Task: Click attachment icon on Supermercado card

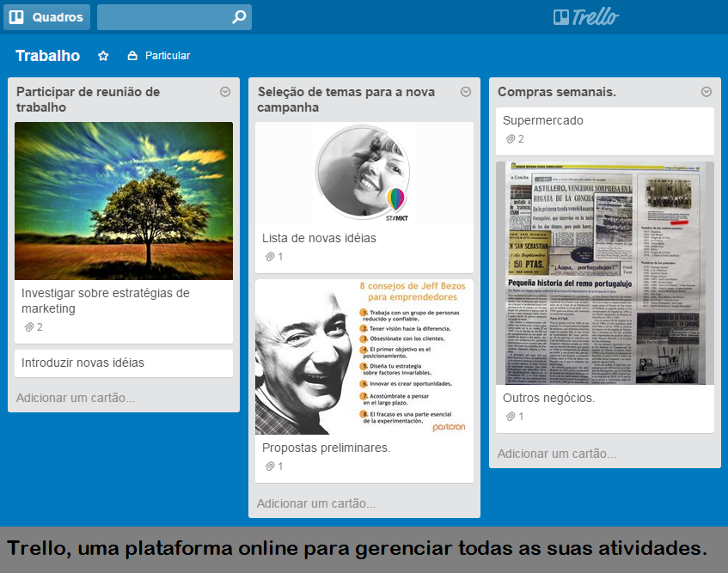Action: pyautogui.click(x=510, y=139)
